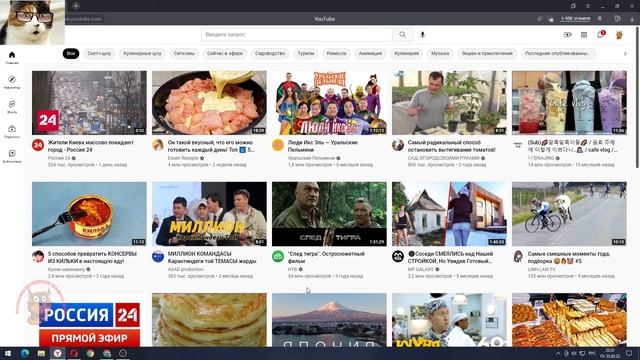
Task: Launch Google Chrome from the taskbar
Action: pyautogui.click(x=90, y=353)
